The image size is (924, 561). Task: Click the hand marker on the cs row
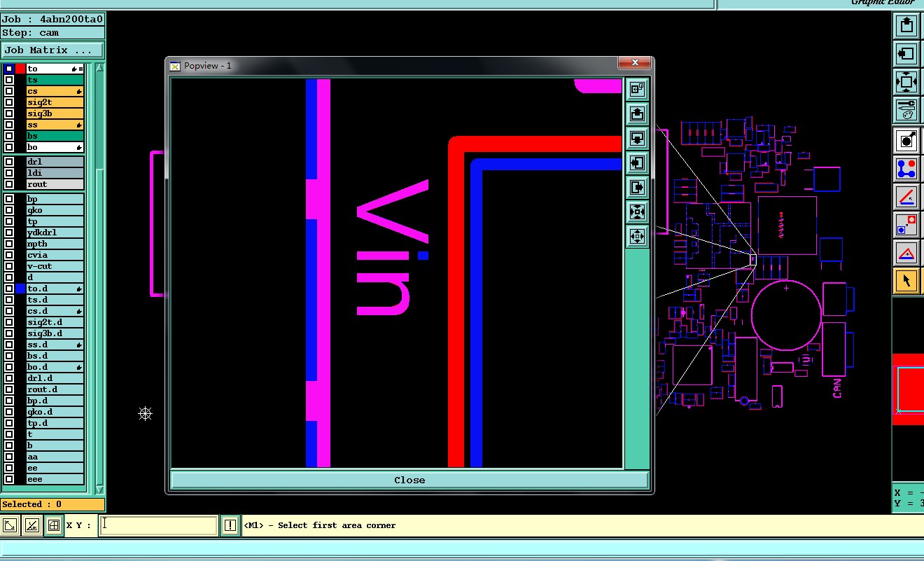tap(79, 91)
